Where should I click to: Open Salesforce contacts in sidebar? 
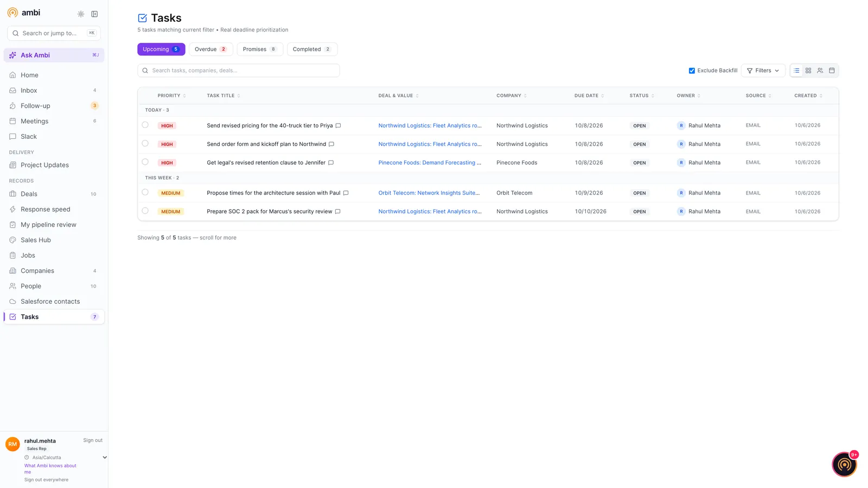(x=54, y=301)
